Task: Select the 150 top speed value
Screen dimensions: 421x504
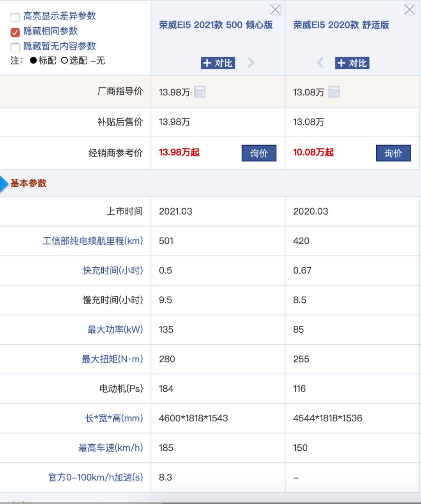Action: 300,448
